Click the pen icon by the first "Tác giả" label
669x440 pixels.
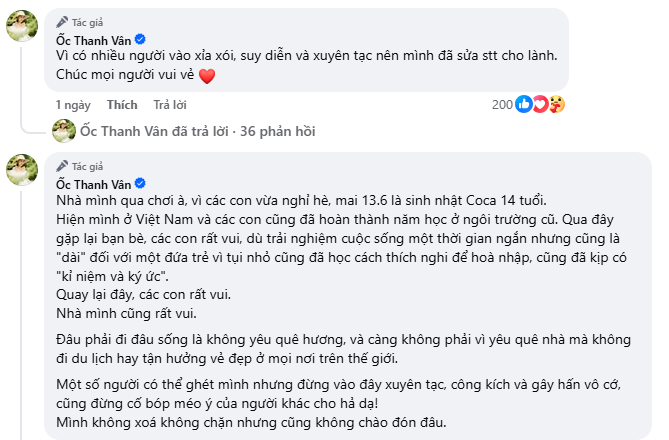point(62,20)
